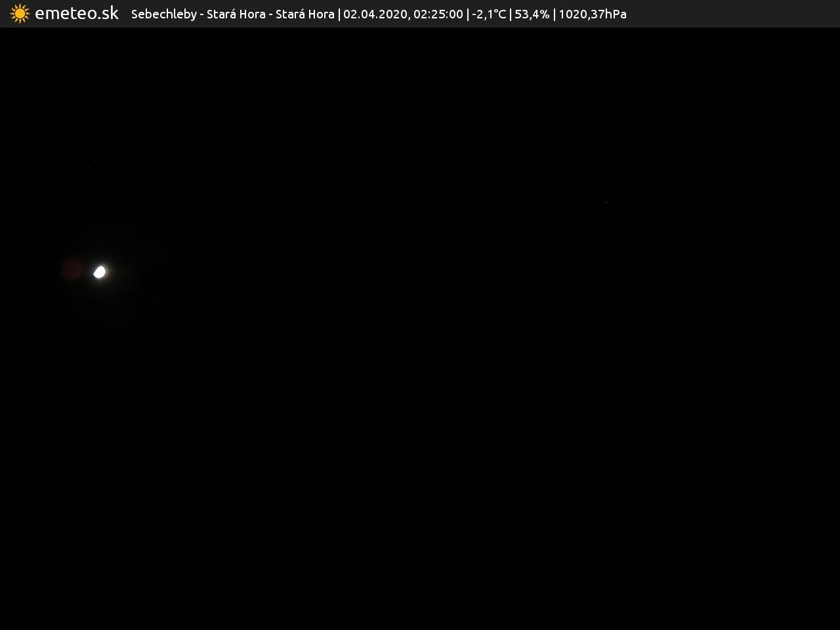Click the 53,4% humidity value
The width and height of the screenshot is (840, 630).
click(x=532, y=14)
